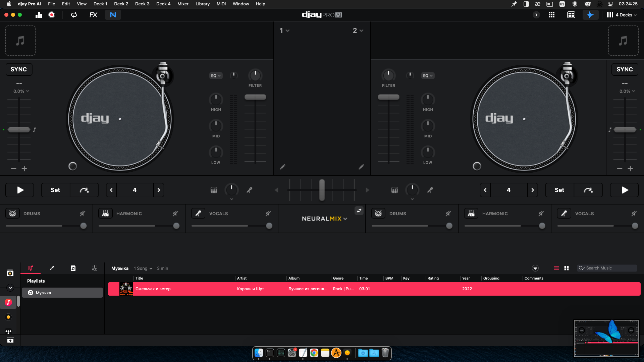This screenshot has width=644, height=362.
Task: Click the right-arrow expand button in toolbar
Action: coord(536,15)
